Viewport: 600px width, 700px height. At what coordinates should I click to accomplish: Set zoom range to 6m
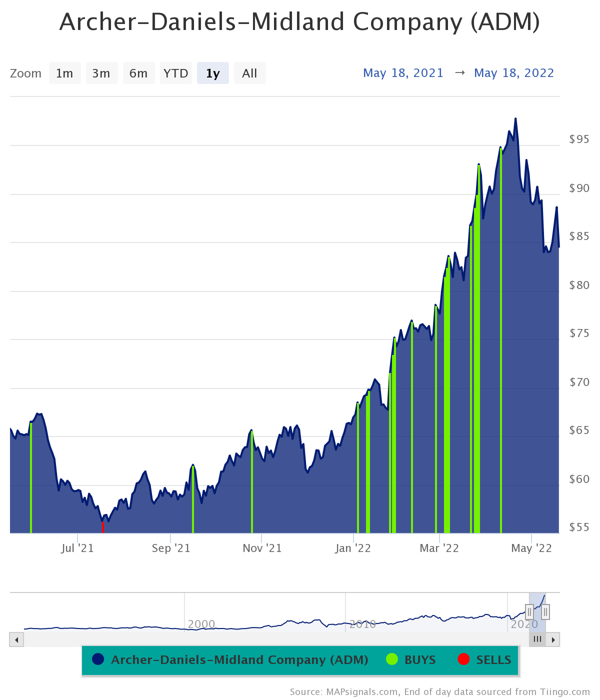pos(138,73)
